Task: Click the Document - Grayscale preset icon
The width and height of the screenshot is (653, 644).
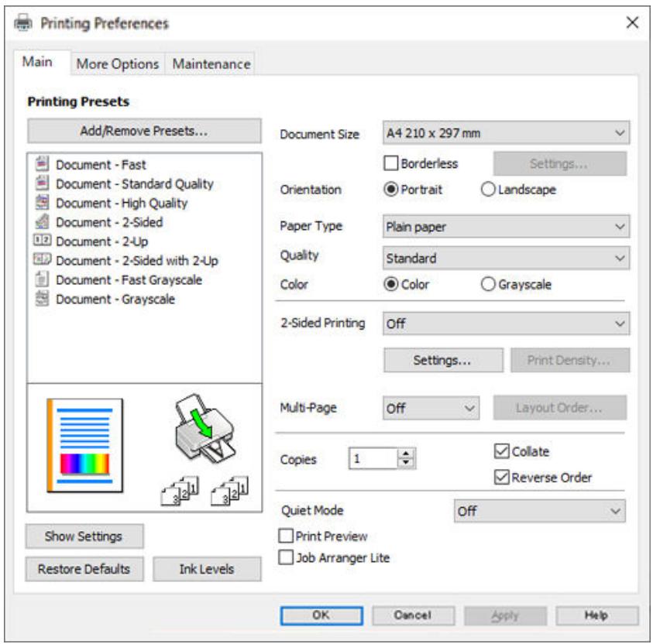Action: pyautogui.click(x=42, y=298)
